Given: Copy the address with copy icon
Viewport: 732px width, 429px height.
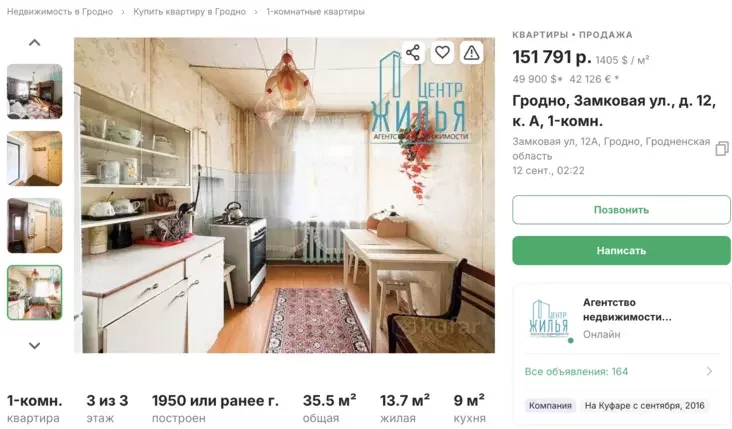Looking at the screenshot, I should pyautogui.click(x=722, y=148).
